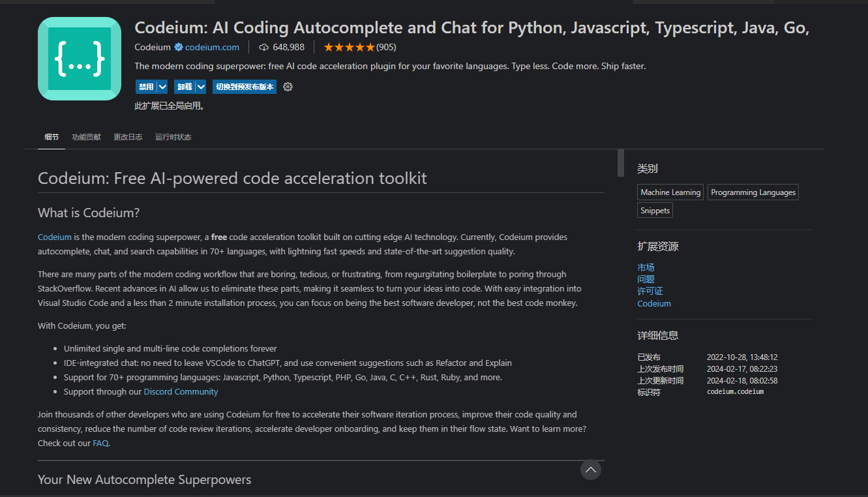The height and width of the screenshot is (497, 868).
Task: Open the 许可证 license link
Action: pyautogui.click(x=650, y=291)
